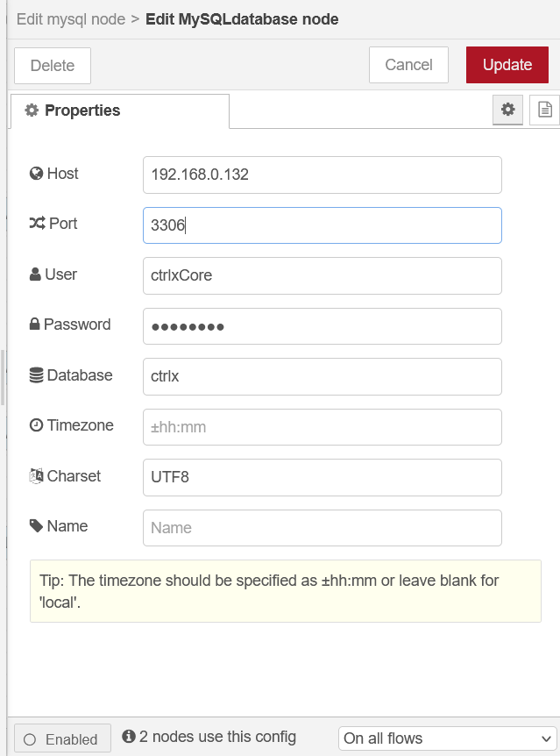Focus the empty Timezone input field

[322, 427]
